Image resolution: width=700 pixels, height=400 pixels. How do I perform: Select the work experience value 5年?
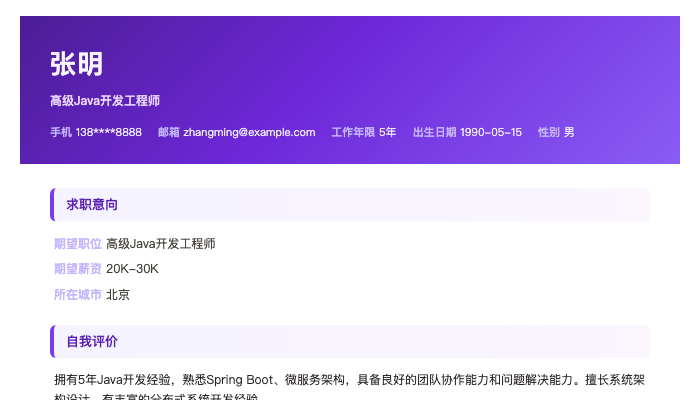[x=388, y=132]
